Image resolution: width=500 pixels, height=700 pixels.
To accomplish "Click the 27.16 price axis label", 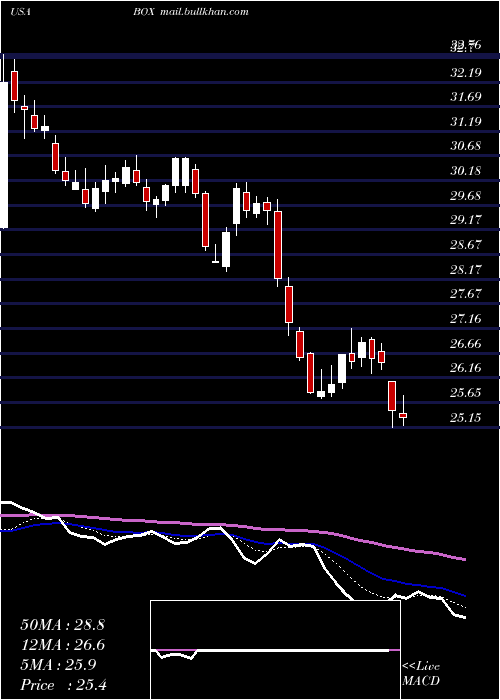I will (466, 319).
